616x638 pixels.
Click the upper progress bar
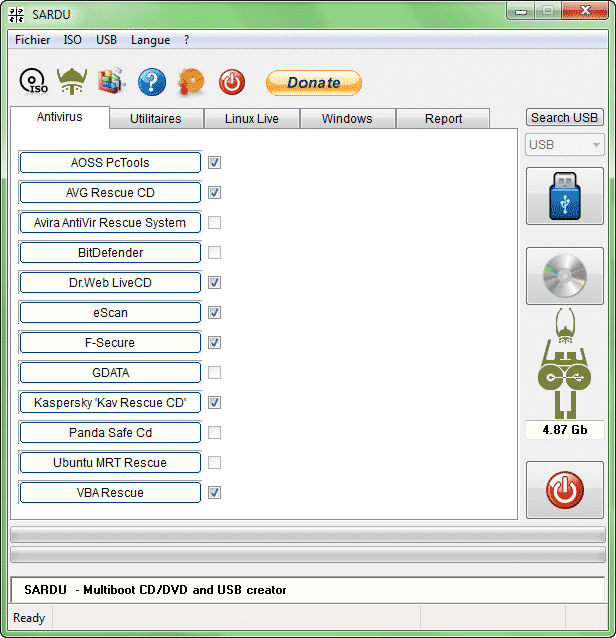[x=308, y=535]
